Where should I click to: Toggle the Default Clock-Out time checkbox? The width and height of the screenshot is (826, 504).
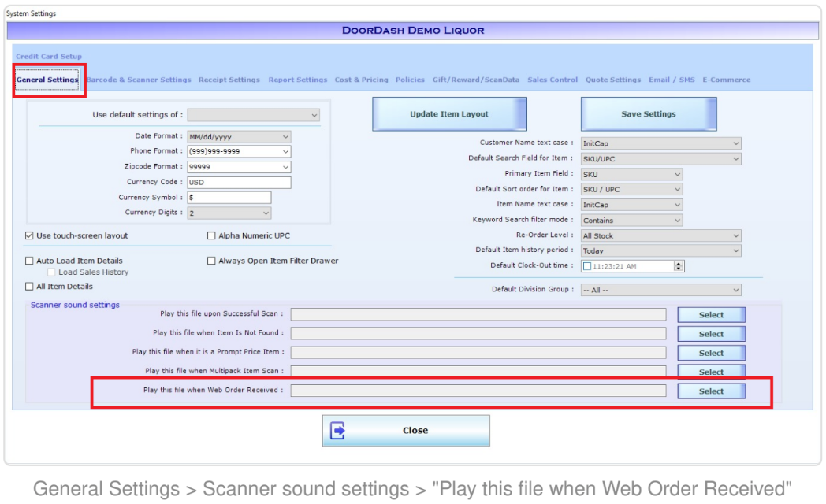[587, 266]
